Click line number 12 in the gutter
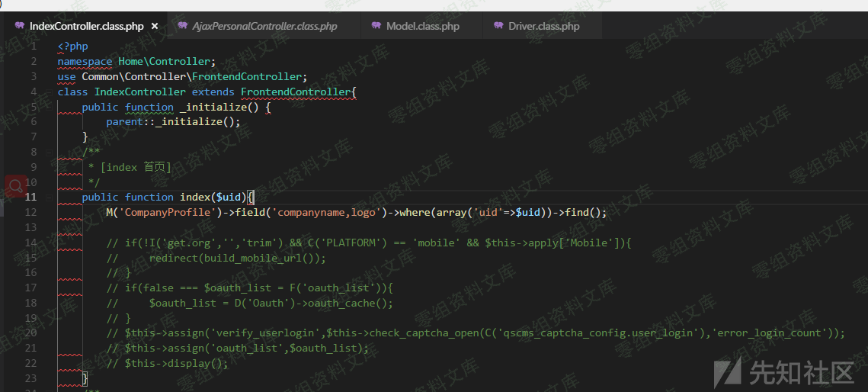 pos(30,212)
